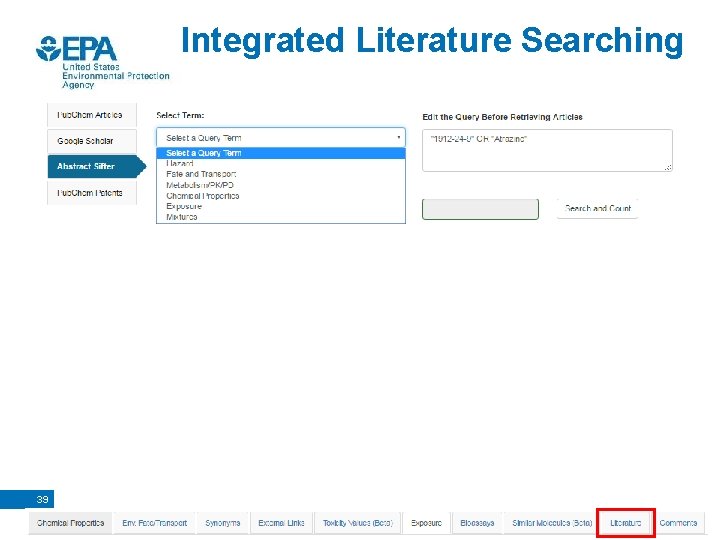Open the Similar Molecules (Beta) tab
Screen dimensions: 720x540
[552, 523]
